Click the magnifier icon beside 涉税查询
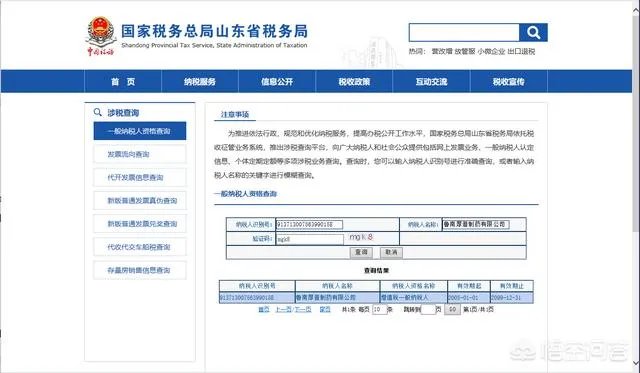 tap(98, 112)
